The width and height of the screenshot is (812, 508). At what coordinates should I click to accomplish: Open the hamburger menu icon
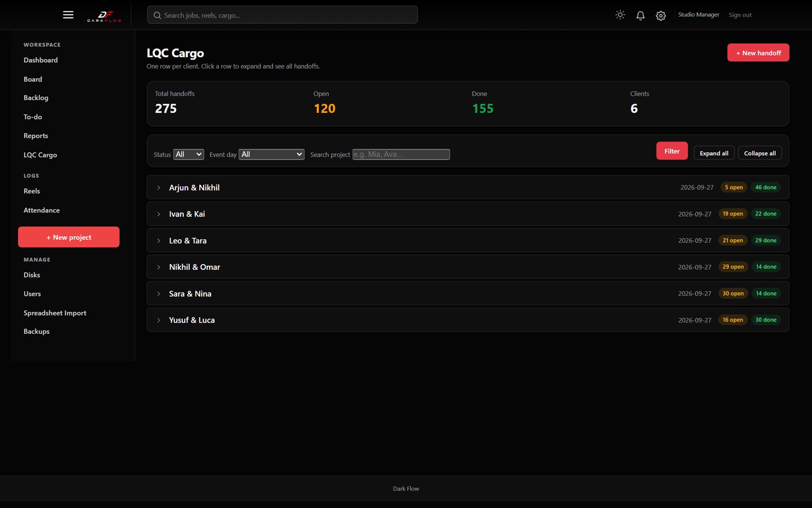[68, 15]
